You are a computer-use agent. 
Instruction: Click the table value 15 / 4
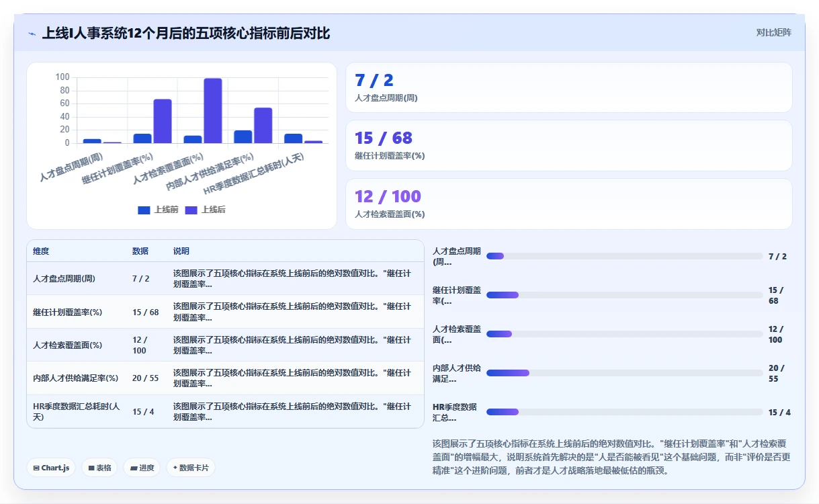pos(143,411)
